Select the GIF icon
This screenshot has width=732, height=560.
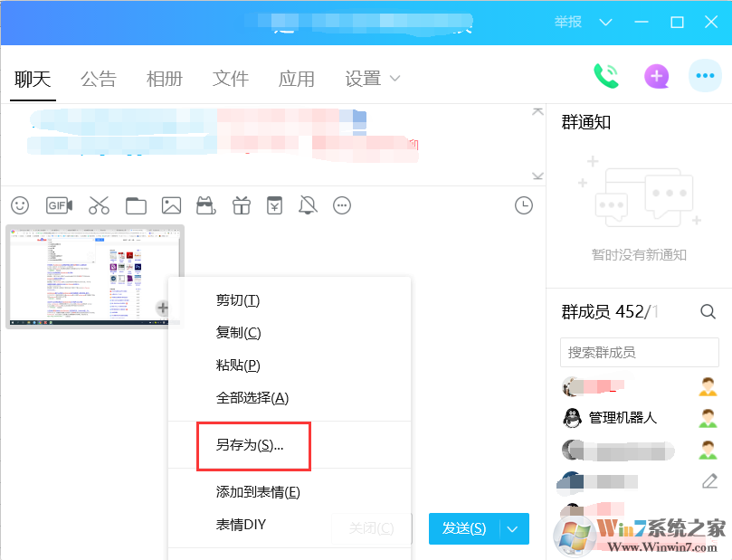pos(58,205)
